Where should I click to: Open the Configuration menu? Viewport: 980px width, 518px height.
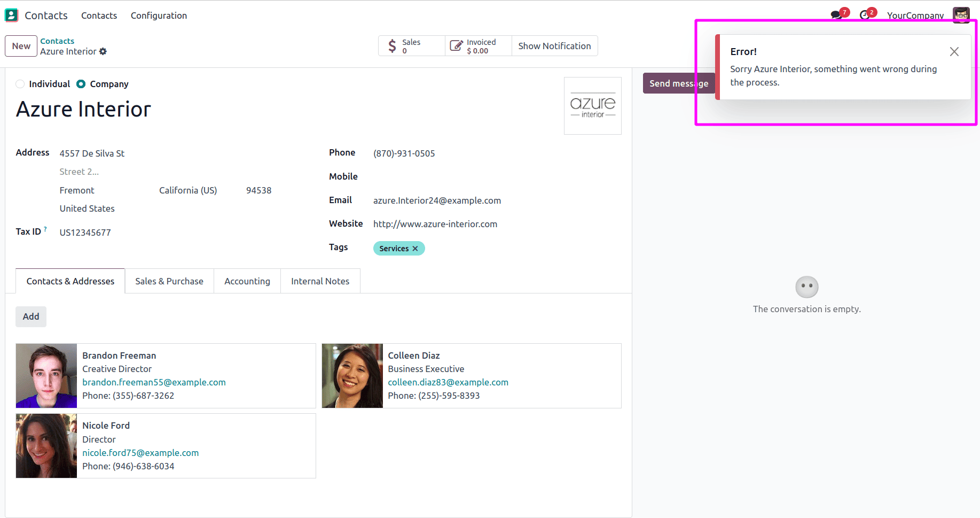(x=159, y=16)
